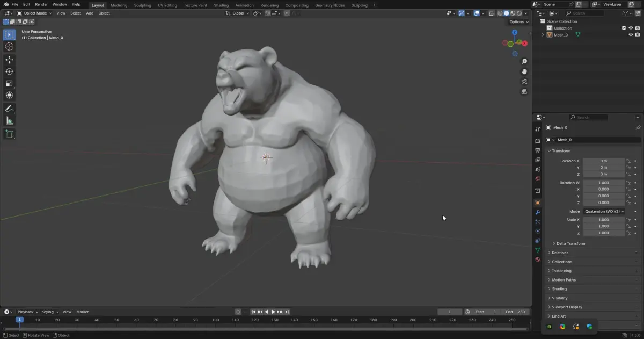Expand the Viewport Display panel
The width and height of the screenshot is (644, 339).
pos(567,307)
